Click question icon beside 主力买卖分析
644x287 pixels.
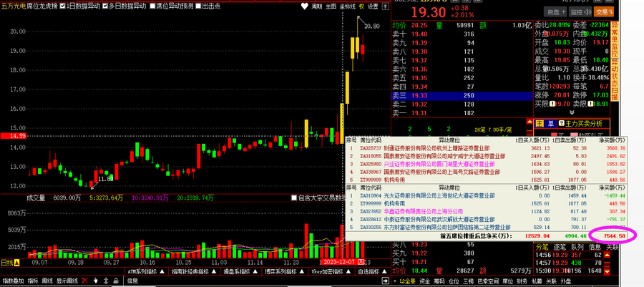click(562, 123)
